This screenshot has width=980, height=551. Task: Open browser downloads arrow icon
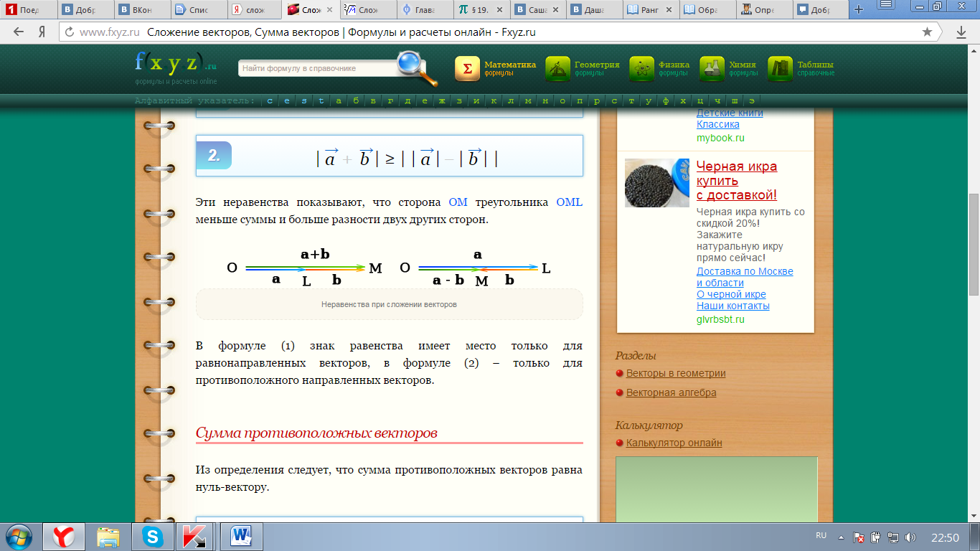(961, 32)
